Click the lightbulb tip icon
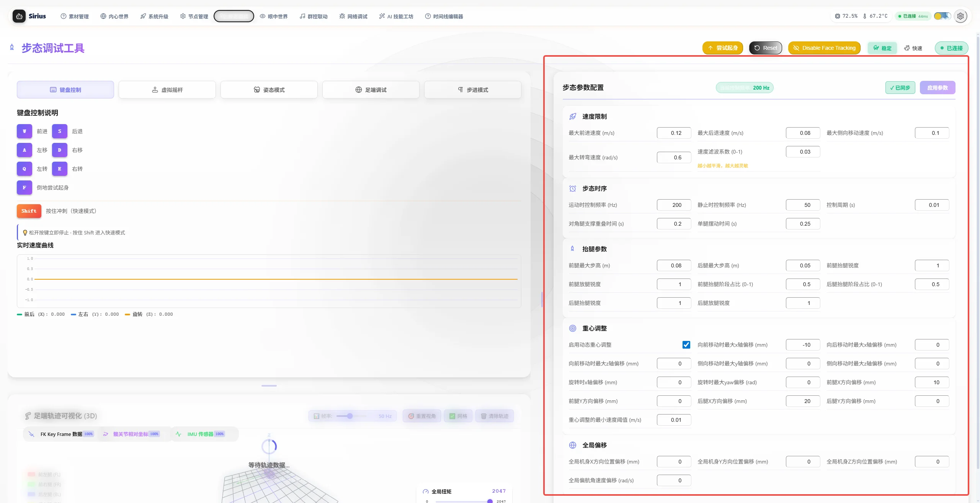The width and height of the screenshot is (980, 503). tap(25, 233)
